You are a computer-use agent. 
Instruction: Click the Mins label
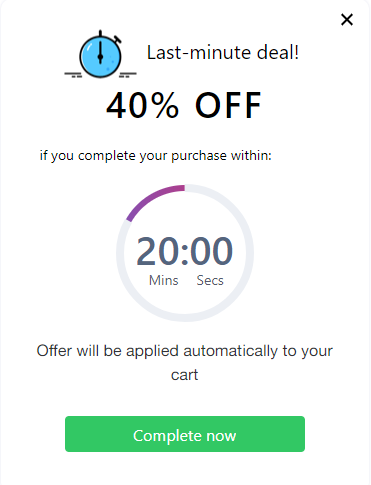point(163,280)
